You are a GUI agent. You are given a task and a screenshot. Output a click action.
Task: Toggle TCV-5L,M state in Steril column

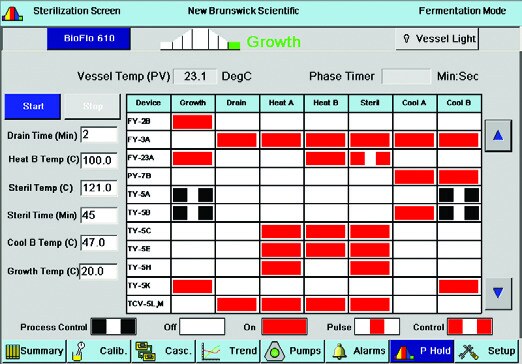pyautogui.click(x=370, y=304)
